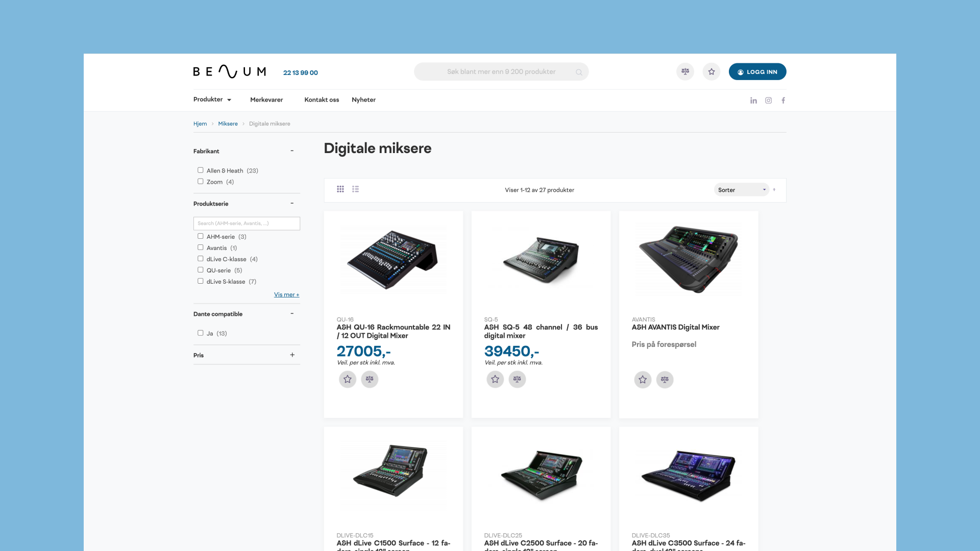The width and height of the screenshot is (980, 551).
Task: Collapse the Dante compatible section
Action: [x=292, y=314]
